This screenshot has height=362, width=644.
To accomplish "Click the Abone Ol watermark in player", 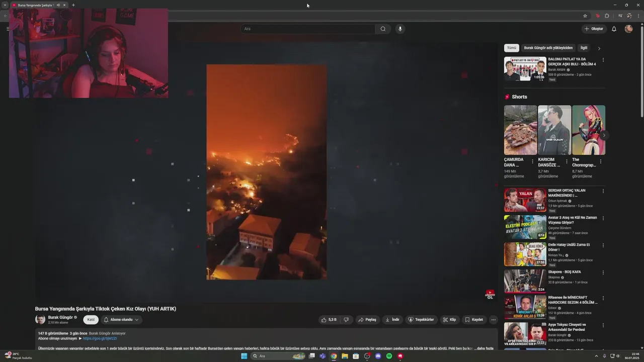I will point(490,295).
